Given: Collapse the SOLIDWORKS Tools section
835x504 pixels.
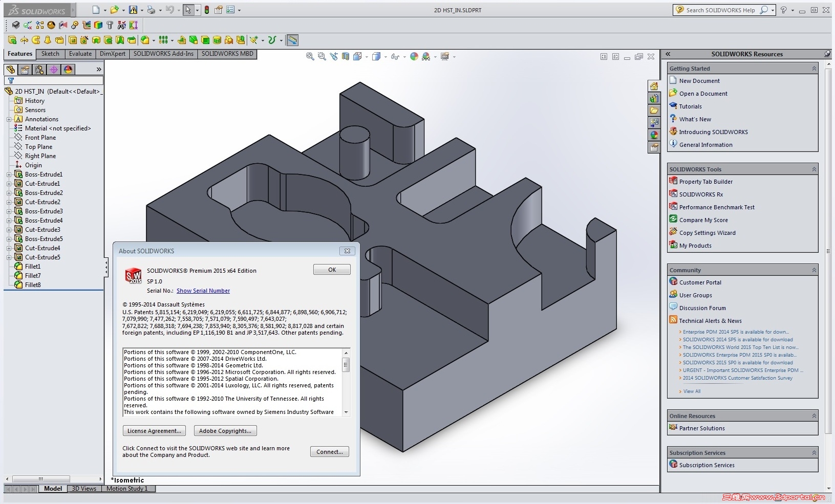Looking at the screenshot, I should [x=814, y=169].
